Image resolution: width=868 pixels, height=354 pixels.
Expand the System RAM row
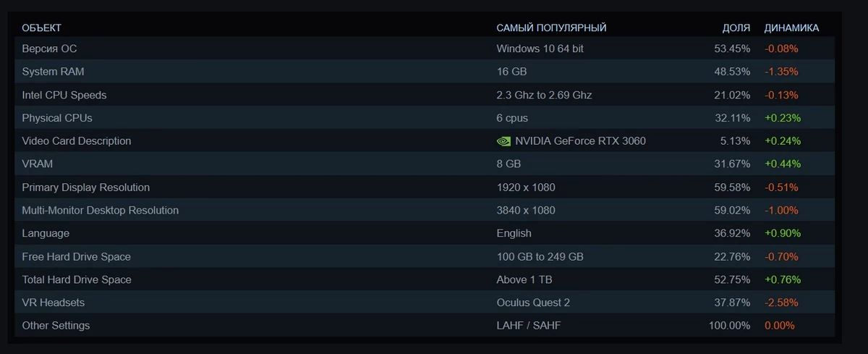425,72
